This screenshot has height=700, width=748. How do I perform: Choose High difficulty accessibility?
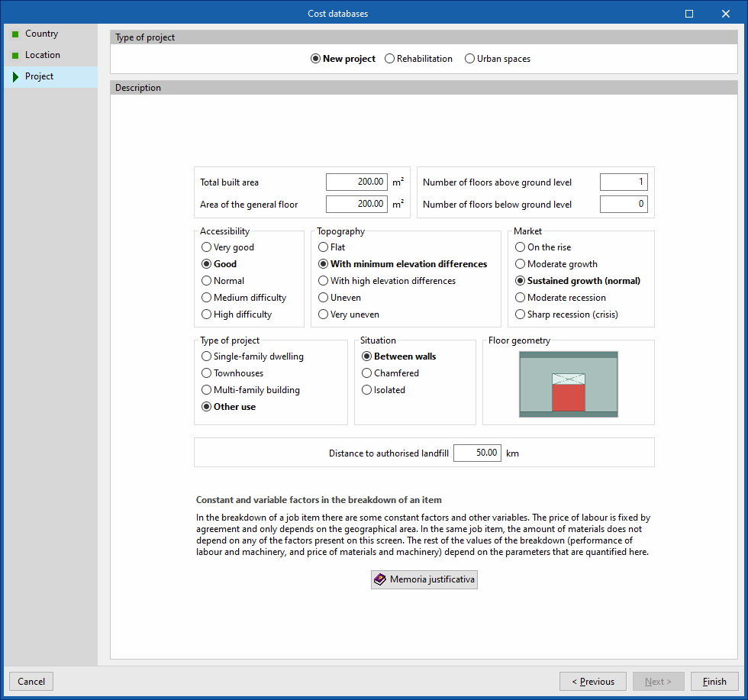(x=237, y=314)
